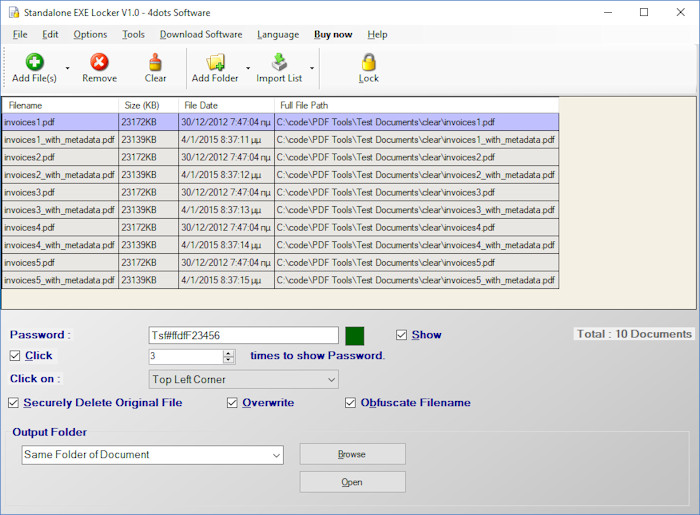Image resolution: width=700 pixels, height=515 pixels.
Task: Expand the Top Left Corner dropdown
Action: (331, 380)
